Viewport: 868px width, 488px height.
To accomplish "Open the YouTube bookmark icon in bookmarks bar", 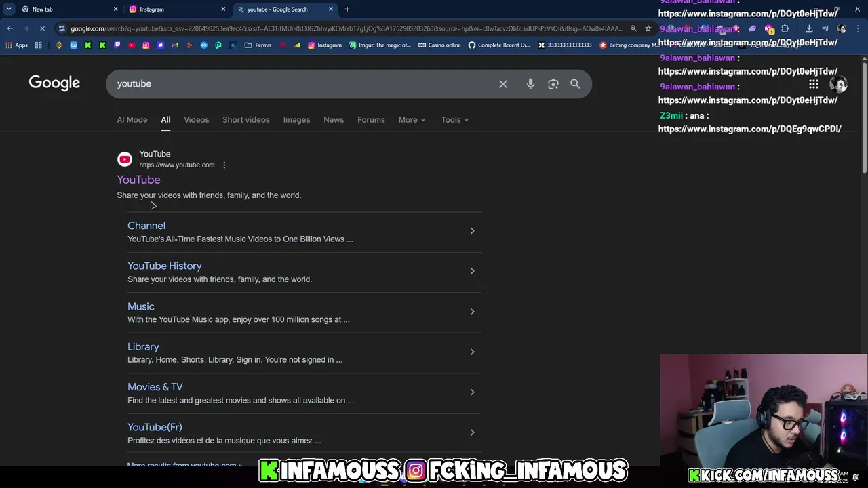I will pyautogui.click(x=132, y=45).
